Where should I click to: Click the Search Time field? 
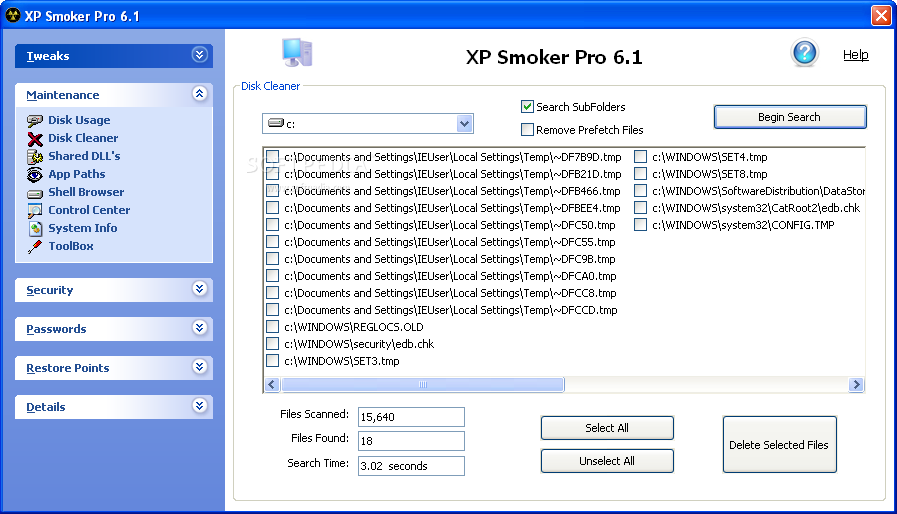[x=411, y=466]
